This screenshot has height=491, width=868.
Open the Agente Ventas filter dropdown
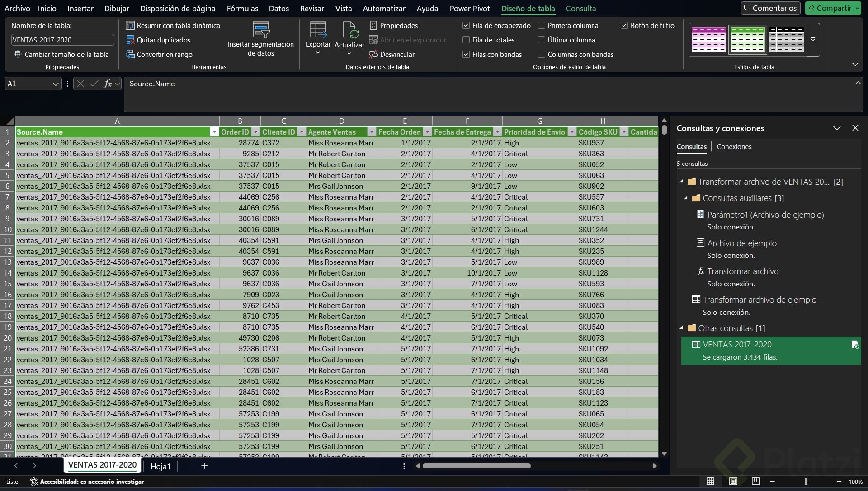372,132
